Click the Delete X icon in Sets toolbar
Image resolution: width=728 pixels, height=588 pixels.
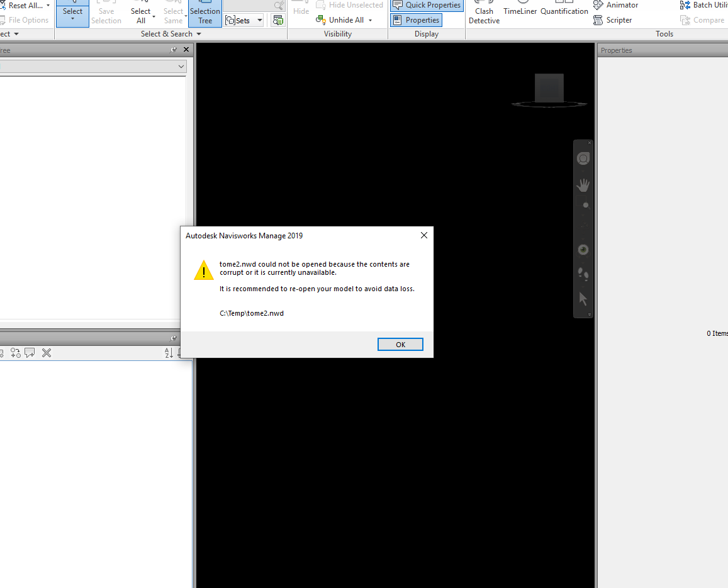pos(47,353)
